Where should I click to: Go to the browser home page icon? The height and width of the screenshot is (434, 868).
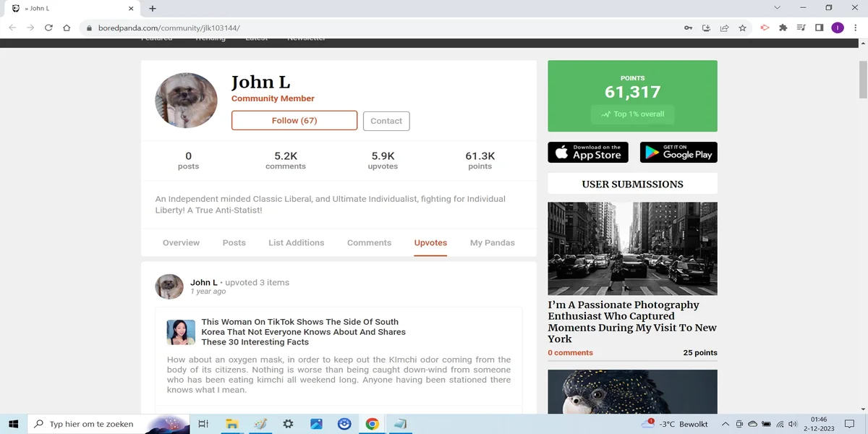tap(67, 27)
